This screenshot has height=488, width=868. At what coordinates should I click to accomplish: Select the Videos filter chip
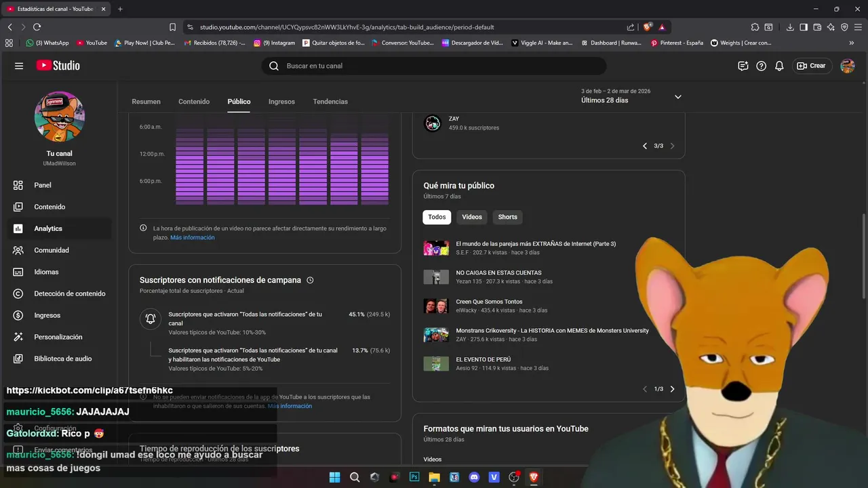click(472, 217)
